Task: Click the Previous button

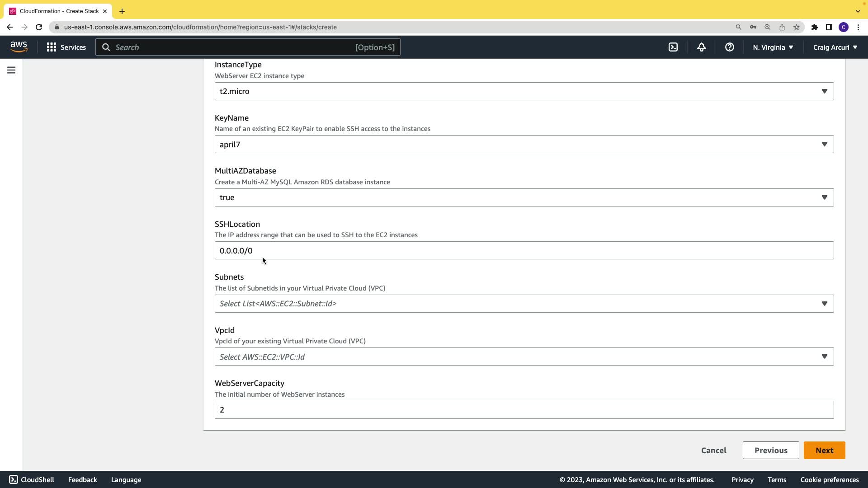Action: (x=770, y=450)
